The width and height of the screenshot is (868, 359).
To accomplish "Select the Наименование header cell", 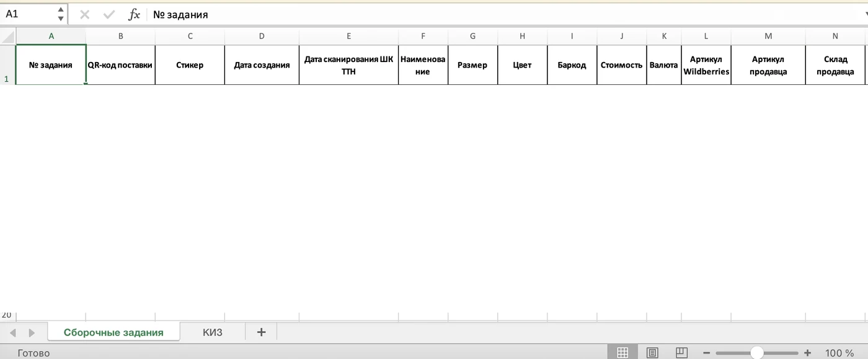I will (x=423, y=64).
